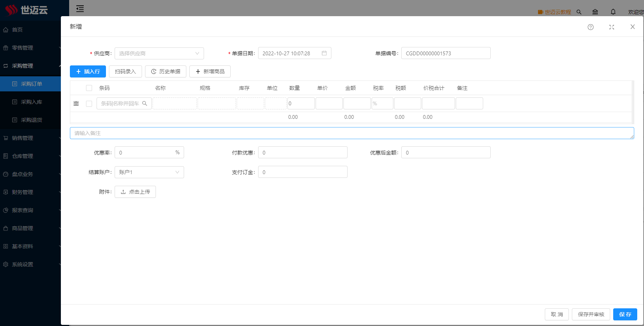644x326 pixels.
Task: Toggle the first row checkbox
Action: pos(89,104)
